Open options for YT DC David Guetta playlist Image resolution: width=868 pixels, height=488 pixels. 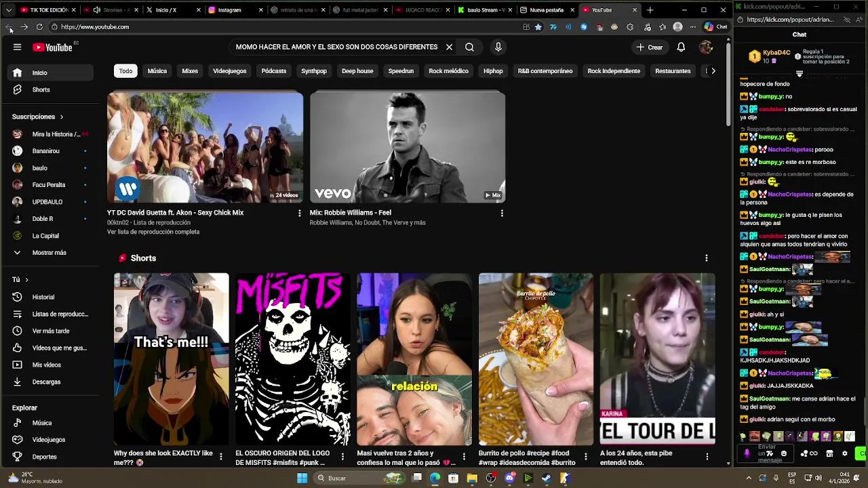pos(299,213)
